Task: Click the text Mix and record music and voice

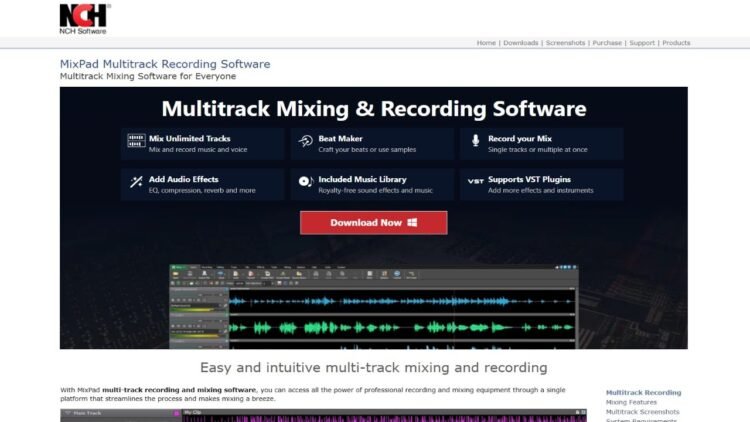Action: [x=198, y=149]
